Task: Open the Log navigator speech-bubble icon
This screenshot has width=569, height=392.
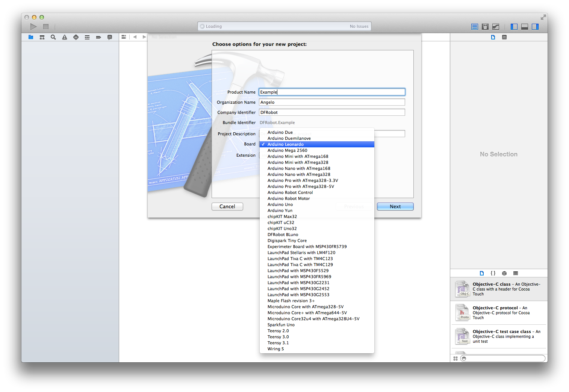Action: [x=110, y=37]
